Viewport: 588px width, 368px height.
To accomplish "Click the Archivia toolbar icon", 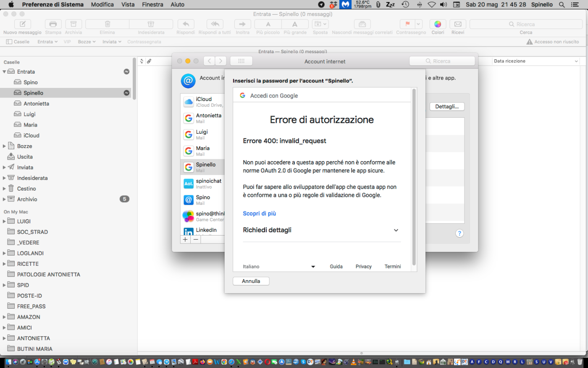I will (73, 24).
